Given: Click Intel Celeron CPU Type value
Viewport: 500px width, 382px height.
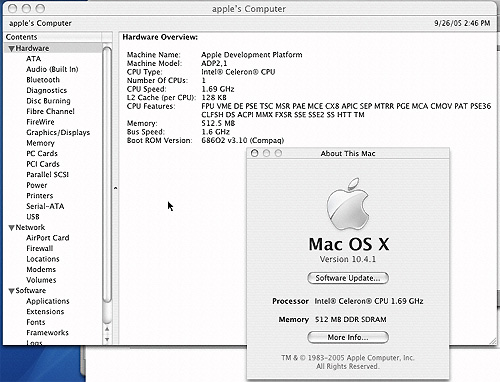Looking at the screenshot, I should click(238, 72).
